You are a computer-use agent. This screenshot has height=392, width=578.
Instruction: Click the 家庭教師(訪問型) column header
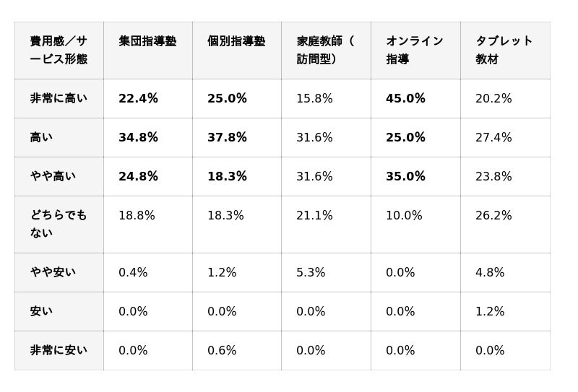325,50
